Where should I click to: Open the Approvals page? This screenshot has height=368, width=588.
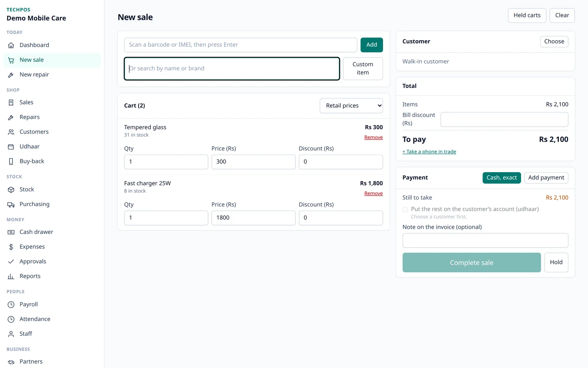(52, 262)
